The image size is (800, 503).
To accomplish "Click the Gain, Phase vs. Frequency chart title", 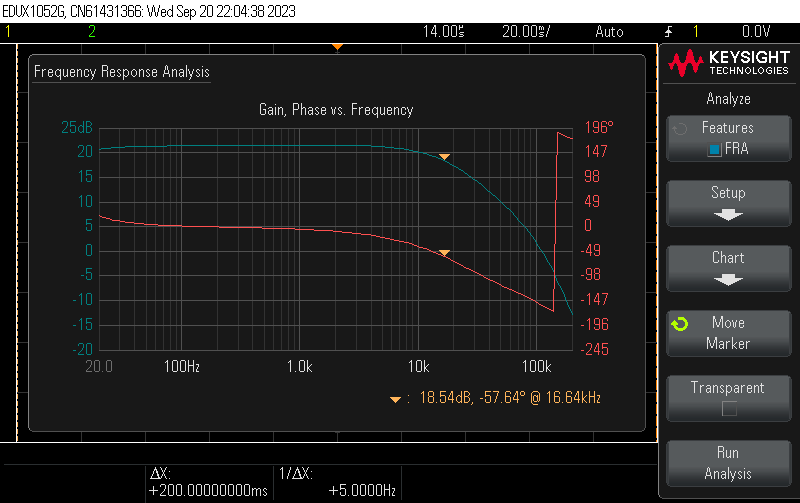I will 336,110.
